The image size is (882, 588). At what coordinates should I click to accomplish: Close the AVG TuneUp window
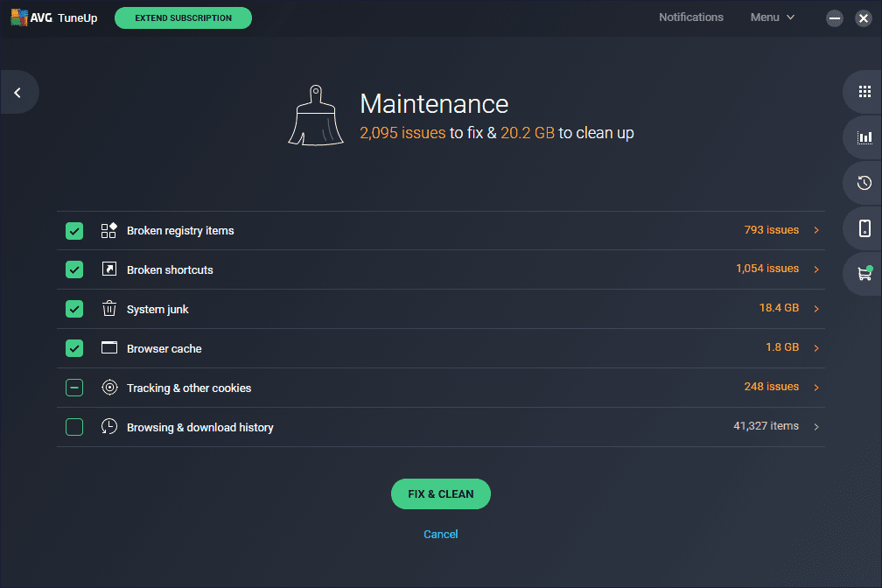(864, 18)
